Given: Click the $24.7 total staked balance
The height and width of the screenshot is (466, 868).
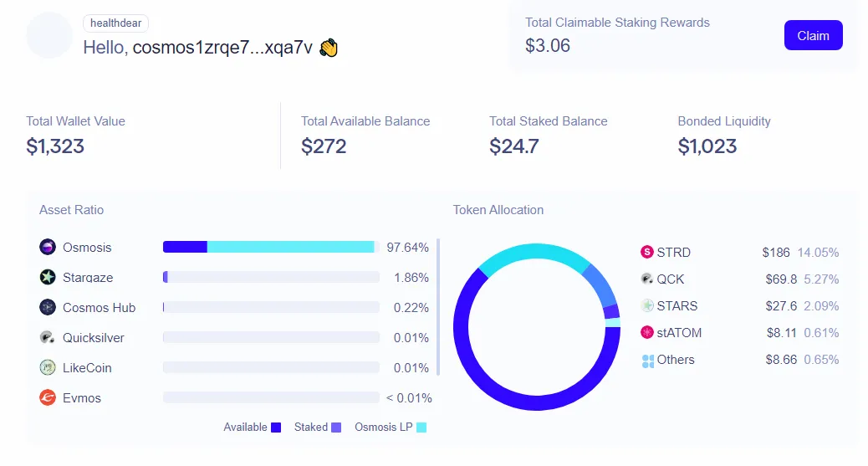Looking at the screenshot, I should [x=513, y=146].
